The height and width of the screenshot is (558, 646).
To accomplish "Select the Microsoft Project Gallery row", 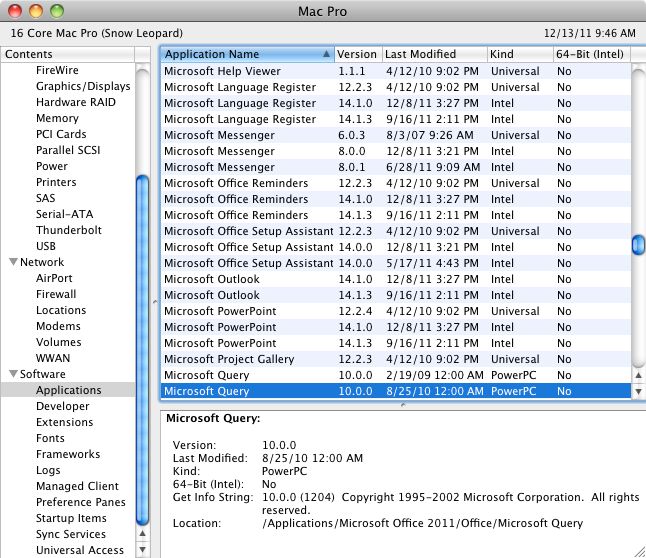I will tap(396, 359).
